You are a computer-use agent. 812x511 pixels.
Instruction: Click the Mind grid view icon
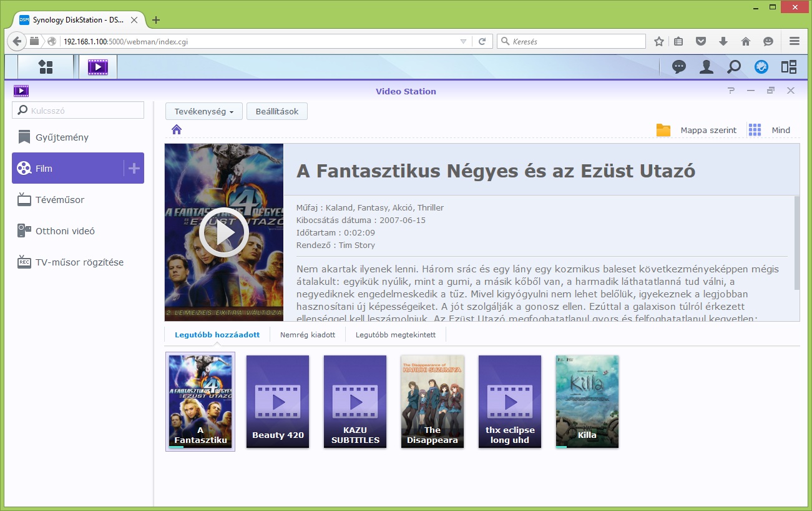click(x=755, y=130)
